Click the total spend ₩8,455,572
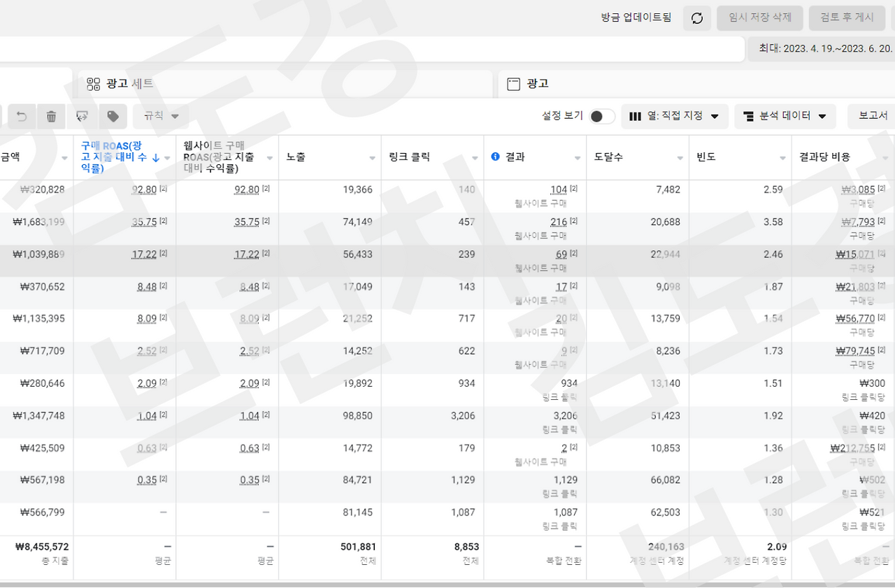 tap(42, 547)
